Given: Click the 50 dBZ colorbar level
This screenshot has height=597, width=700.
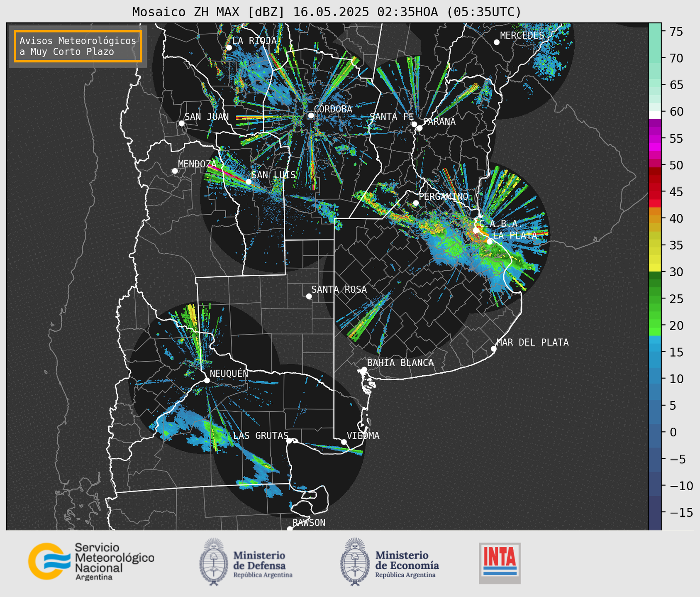Looking at the screenshot, I should click(x=676, y=165).
